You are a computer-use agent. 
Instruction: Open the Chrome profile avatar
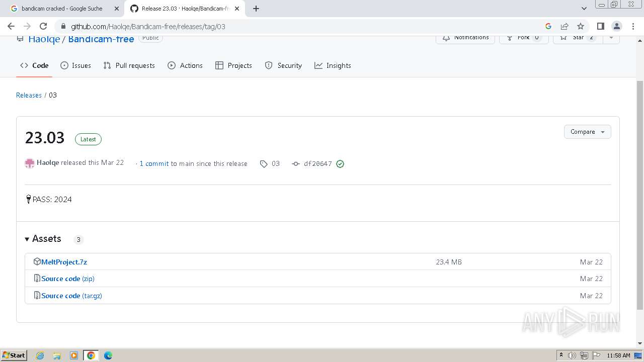(x=616, y=26)
